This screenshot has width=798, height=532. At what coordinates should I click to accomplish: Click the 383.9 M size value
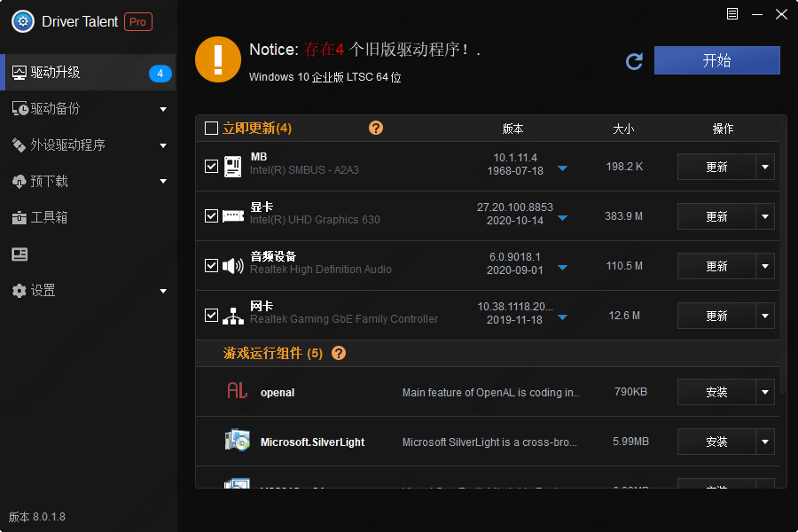click(623, 216)
